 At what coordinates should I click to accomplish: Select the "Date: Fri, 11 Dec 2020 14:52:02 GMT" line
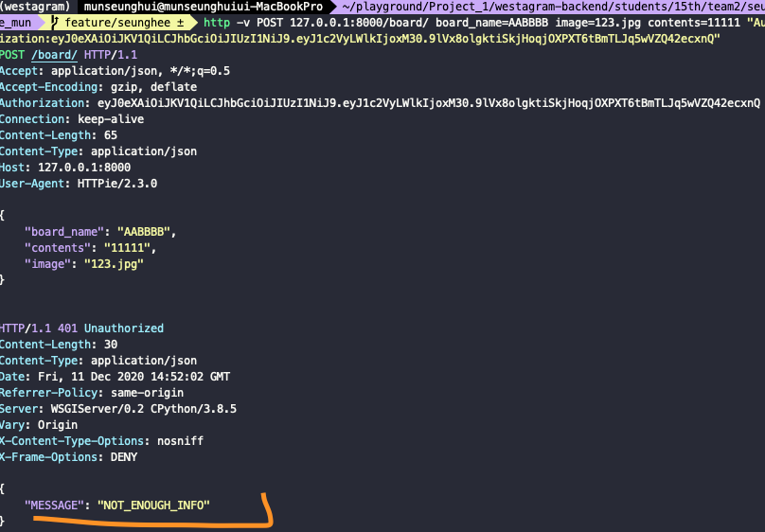(116, 377)
